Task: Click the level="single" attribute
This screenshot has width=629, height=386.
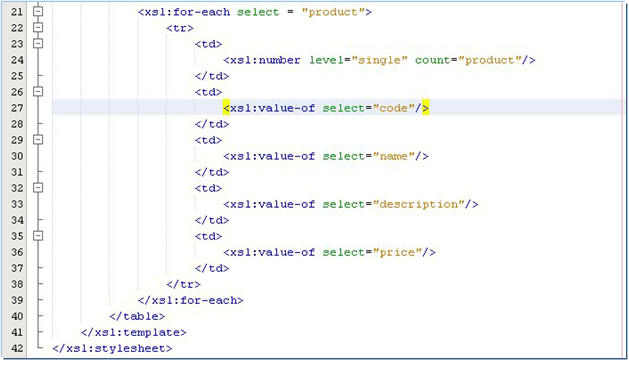Action: 358,60
